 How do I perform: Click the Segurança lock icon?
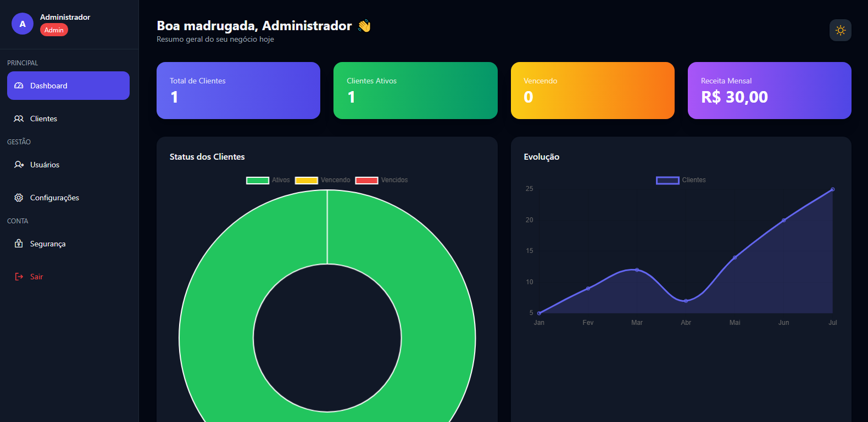(x=19, y=244)
